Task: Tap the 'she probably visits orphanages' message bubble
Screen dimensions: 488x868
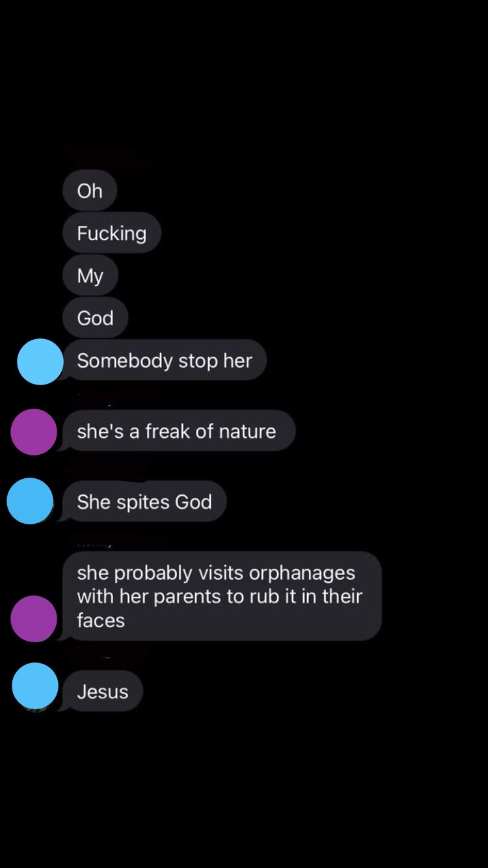Action: 220,596
